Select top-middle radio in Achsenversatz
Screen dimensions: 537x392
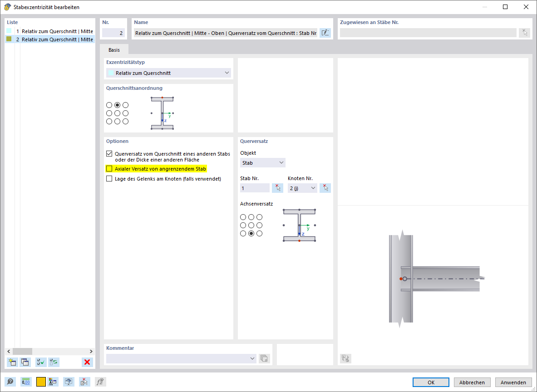click(x=251, y=217)
